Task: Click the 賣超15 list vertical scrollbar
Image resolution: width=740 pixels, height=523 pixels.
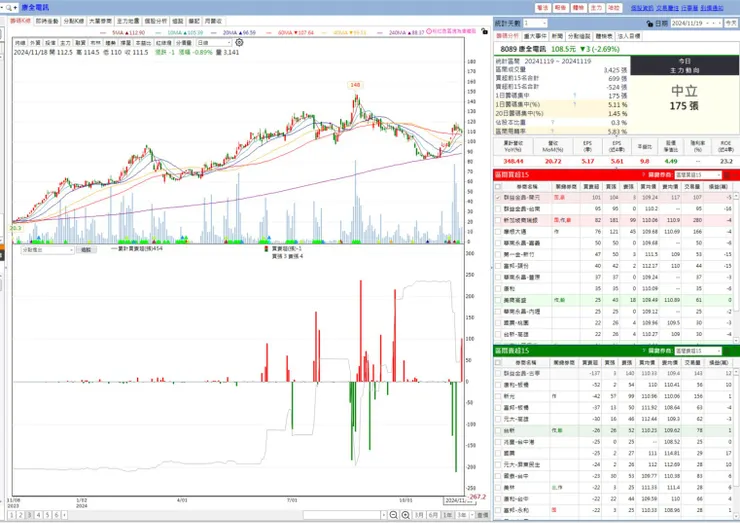Action: [x=736, y=442]
